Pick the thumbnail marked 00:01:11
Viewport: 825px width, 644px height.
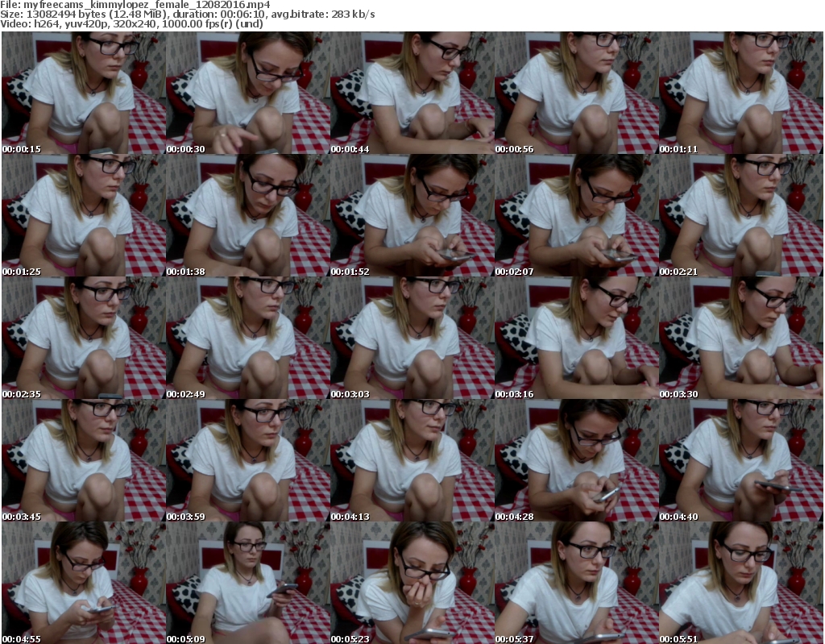[741, 93]
